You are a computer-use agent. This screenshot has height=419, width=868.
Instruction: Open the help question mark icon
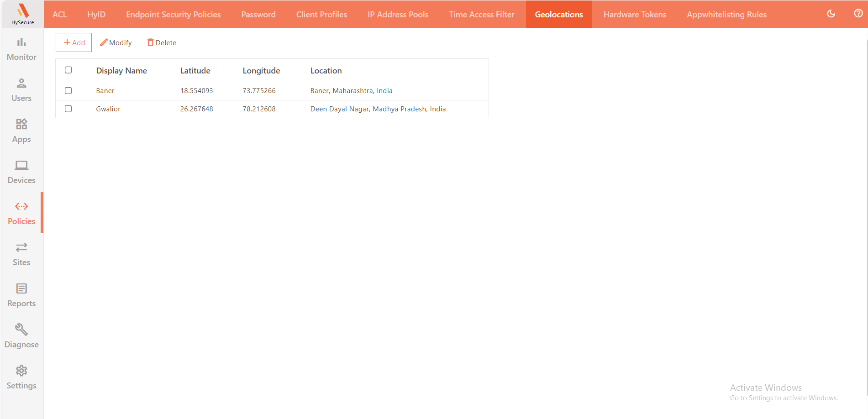tap(858, 14)
